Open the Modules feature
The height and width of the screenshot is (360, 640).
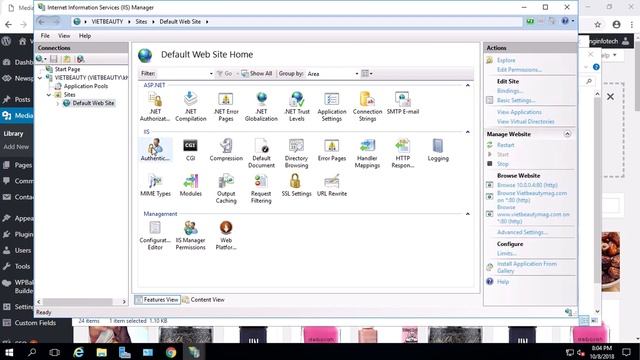pos(191,185)
